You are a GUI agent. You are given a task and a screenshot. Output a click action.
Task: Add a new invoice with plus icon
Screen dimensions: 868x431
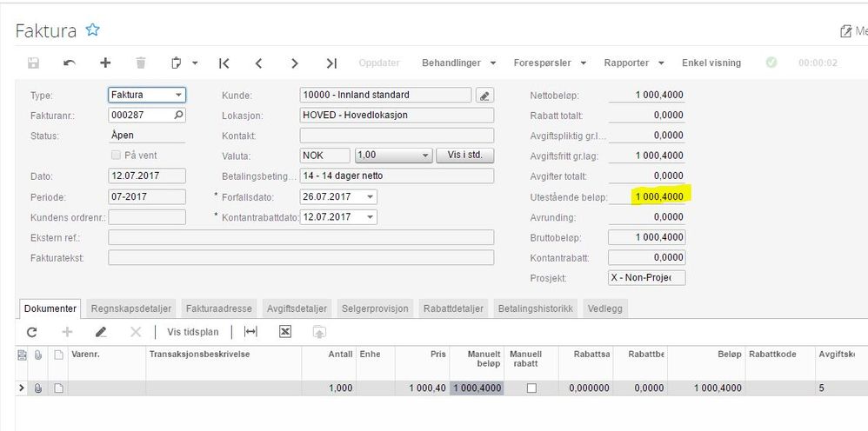coord(105,63)
